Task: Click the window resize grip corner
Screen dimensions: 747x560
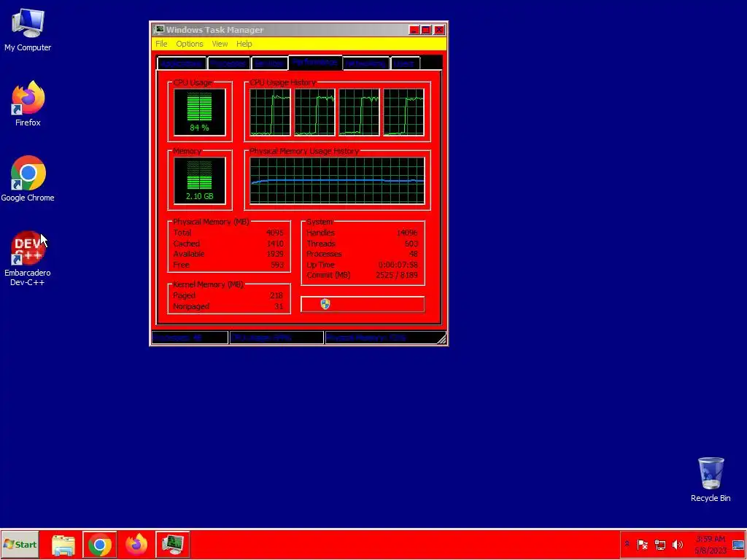Action: (x=441, y=338)
